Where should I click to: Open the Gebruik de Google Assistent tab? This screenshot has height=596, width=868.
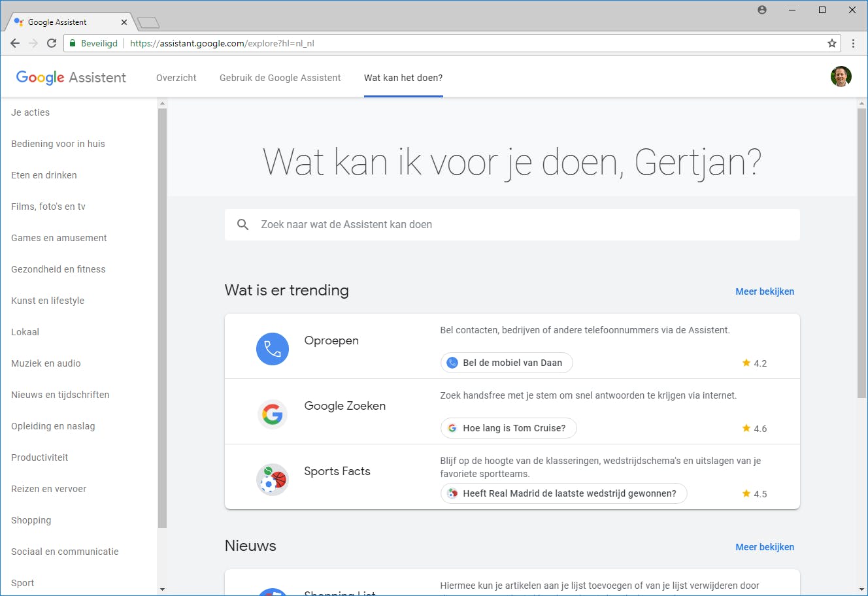[x=280, y=78]
